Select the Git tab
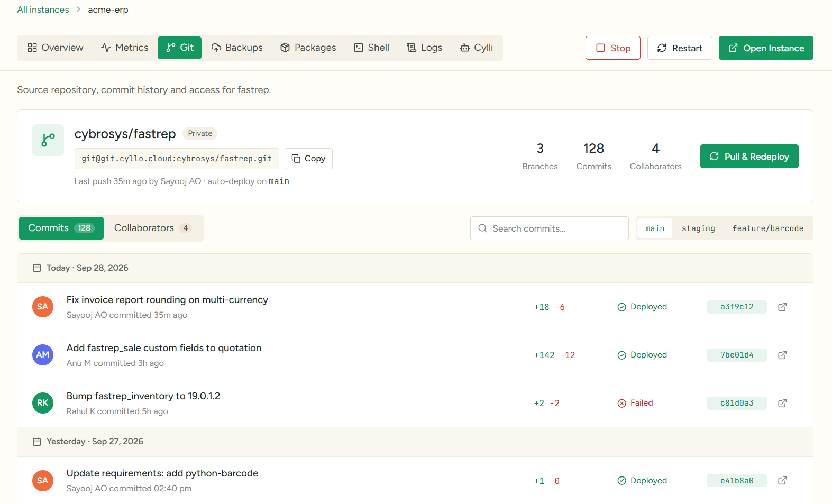Viewport: 832px width, 504px height. click(179, 48)
